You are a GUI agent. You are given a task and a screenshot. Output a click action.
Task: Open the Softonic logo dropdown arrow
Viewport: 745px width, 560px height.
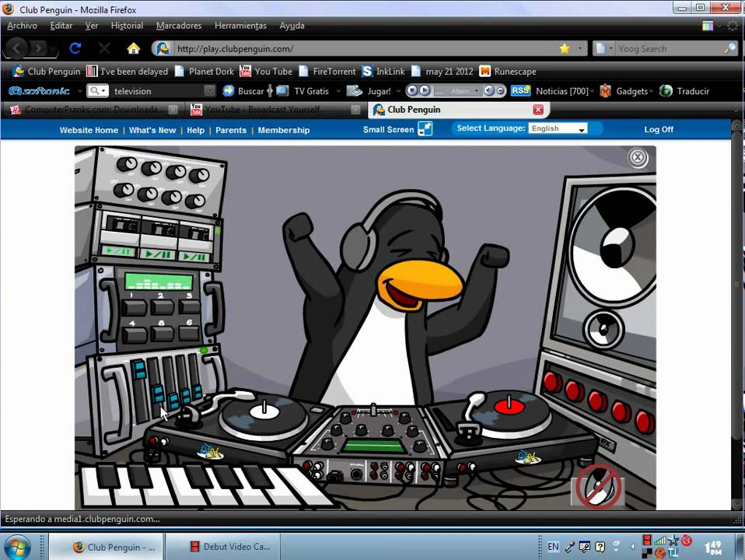tap(79, 91)
